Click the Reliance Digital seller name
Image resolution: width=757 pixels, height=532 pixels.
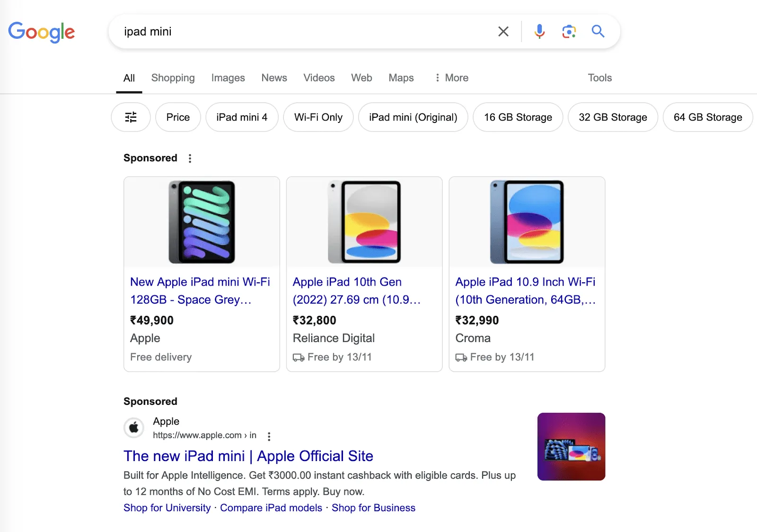coord(334,339)
